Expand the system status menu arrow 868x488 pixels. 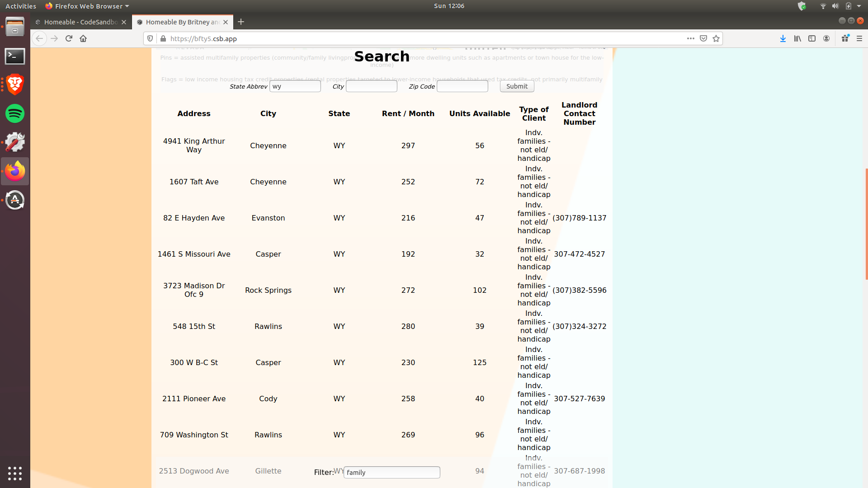[859, 6]
